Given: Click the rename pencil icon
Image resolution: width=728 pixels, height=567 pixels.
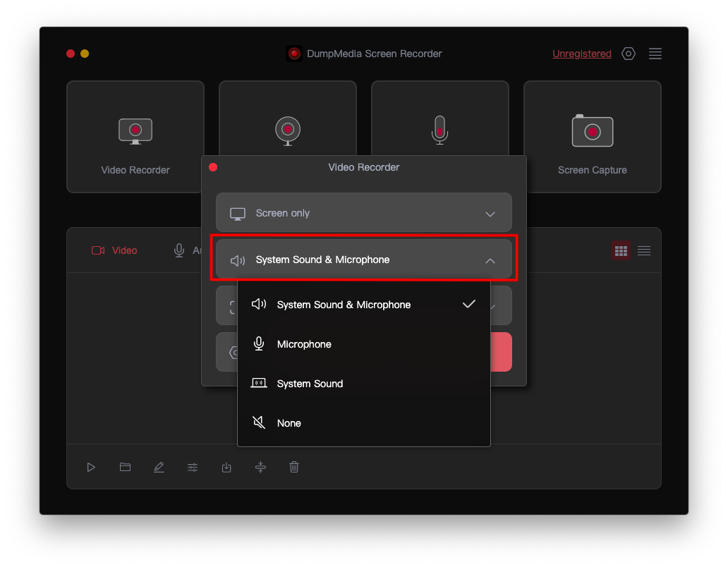Looking at the screenshot, I should pyautogui.click(x=159, y=467).
